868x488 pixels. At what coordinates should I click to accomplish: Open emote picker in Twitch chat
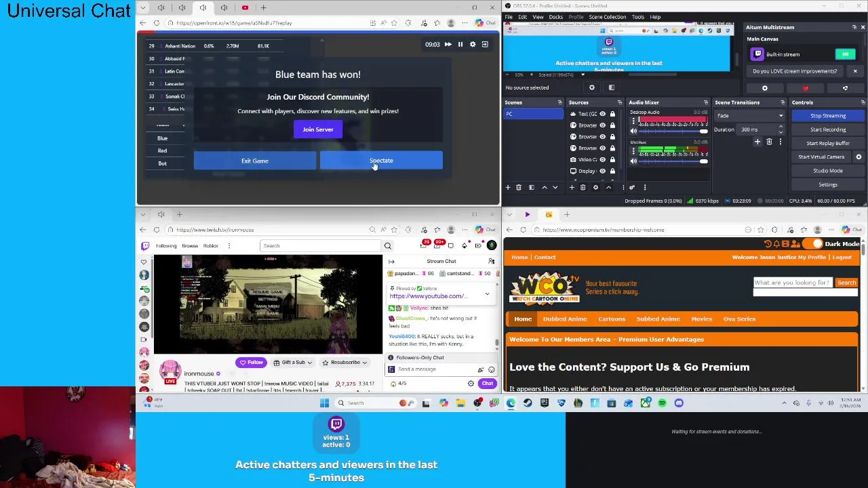click(x=491, y=369)
